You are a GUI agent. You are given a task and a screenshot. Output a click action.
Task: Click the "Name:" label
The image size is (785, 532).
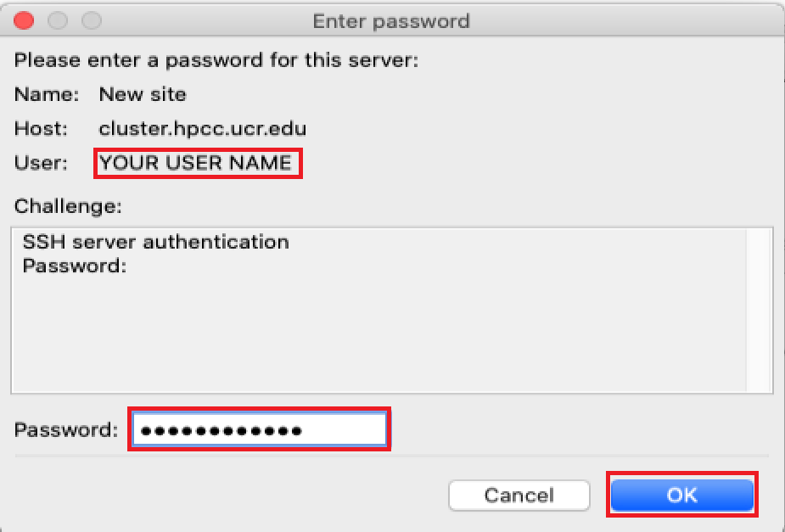click(x=47, y=94)
